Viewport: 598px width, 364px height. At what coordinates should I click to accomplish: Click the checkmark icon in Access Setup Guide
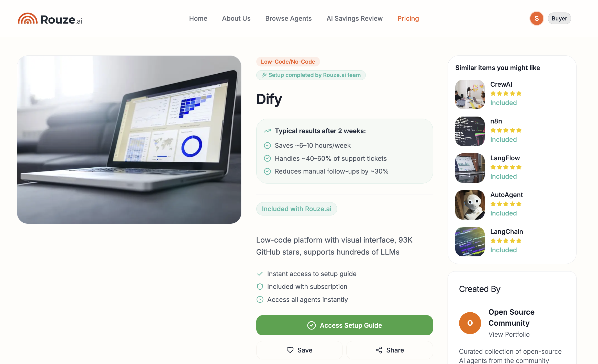tap(311, 325)
